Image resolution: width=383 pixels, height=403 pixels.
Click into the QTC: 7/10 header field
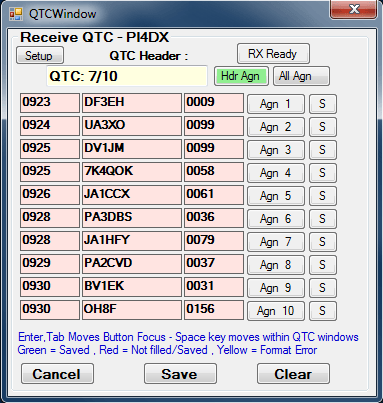coord(127,76)
